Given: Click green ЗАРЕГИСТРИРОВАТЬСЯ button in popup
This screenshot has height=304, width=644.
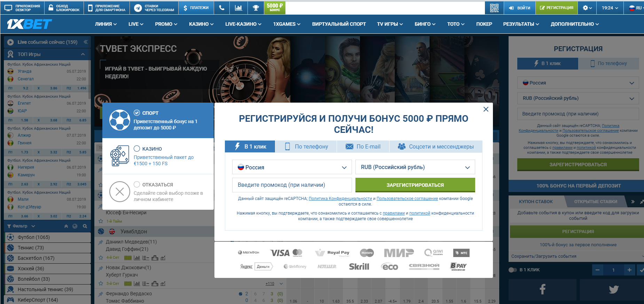Looking at the screenshot, I should pyautogui.click(x=415, y=185).
